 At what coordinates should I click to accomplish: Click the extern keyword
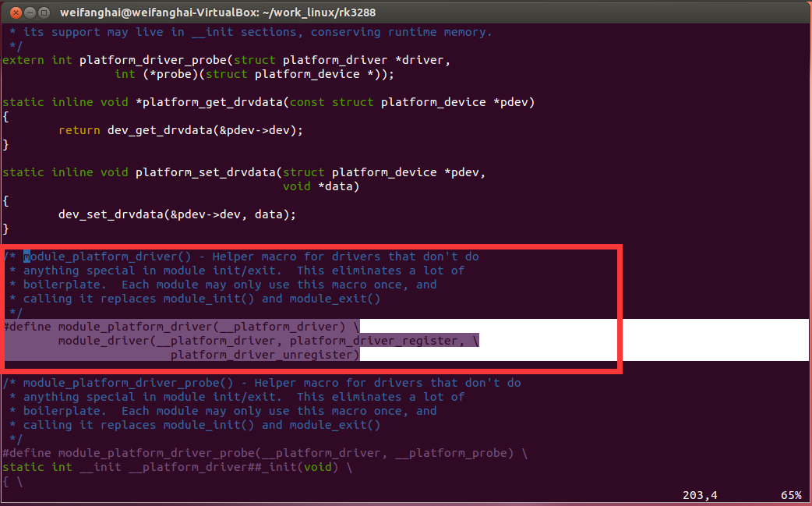click(x=23, y=60)
